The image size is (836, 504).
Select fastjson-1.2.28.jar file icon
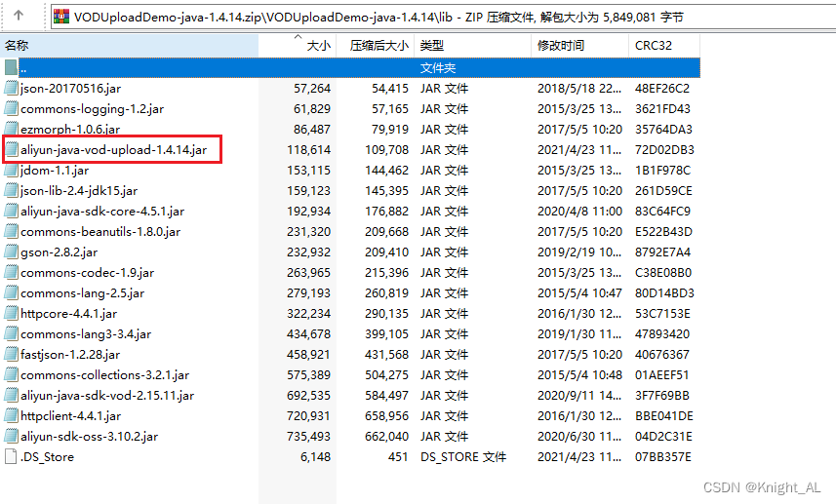pos(11,354)
